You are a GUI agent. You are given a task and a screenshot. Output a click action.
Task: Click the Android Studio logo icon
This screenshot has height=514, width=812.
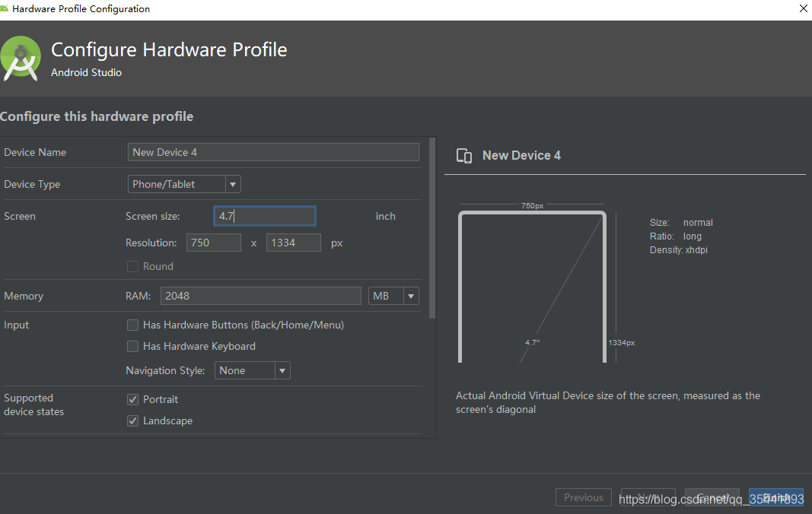pos(21,59)
